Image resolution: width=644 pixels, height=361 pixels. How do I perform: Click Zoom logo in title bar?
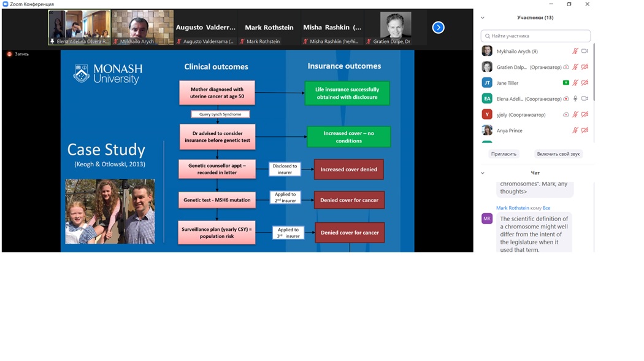pos(6,4)
